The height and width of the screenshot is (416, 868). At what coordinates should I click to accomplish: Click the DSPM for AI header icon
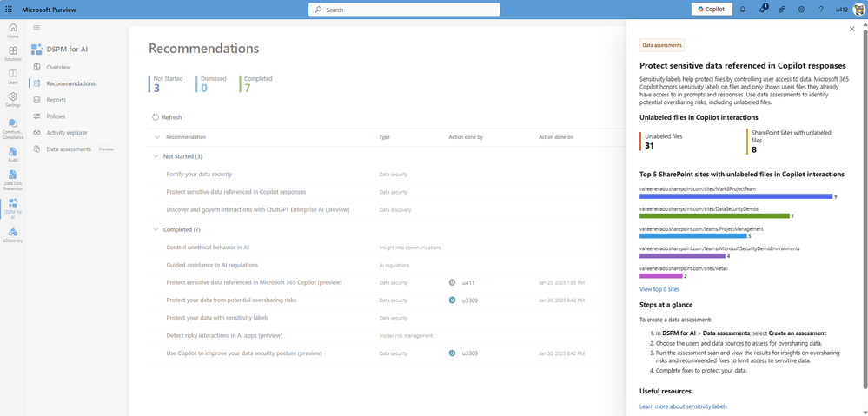[x=37, y=49]
